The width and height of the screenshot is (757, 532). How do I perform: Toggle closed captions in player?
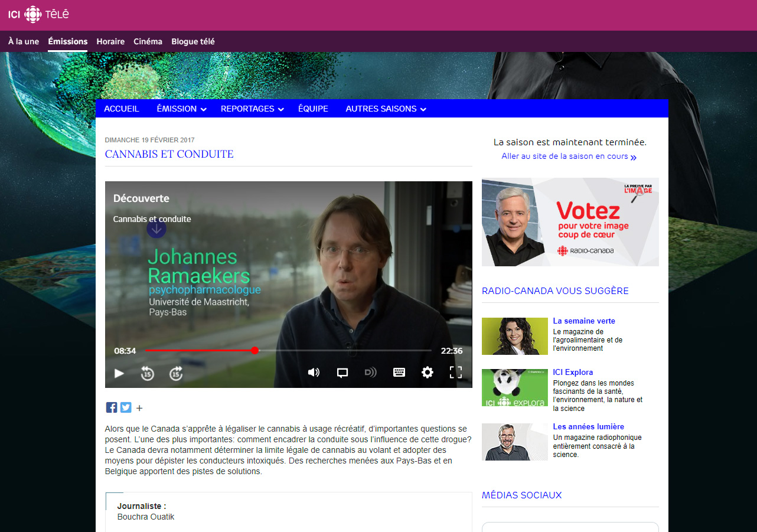click(342, 373)
